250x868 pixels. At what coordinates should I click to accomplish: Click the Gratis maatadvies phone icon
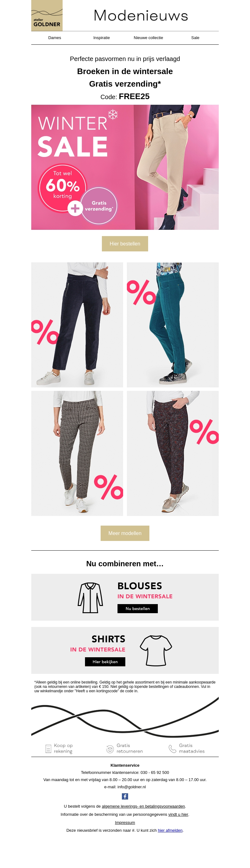click(x=172, y=749)
